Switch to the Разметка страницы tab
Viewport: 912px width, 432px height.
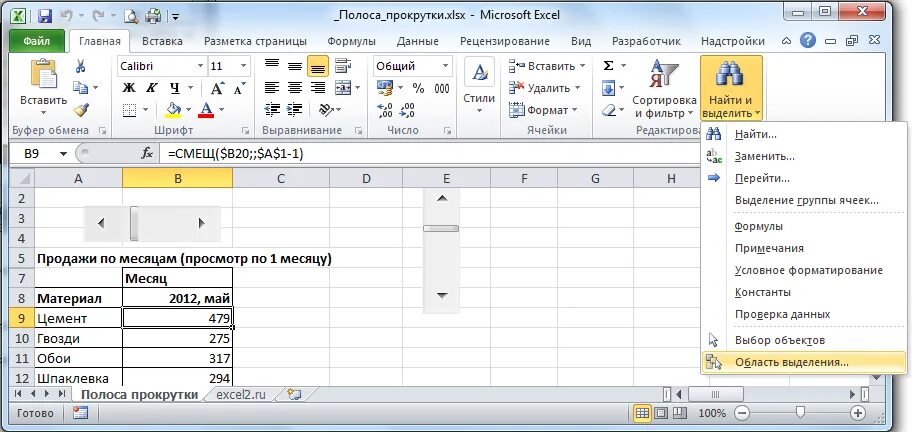[255, 41]
